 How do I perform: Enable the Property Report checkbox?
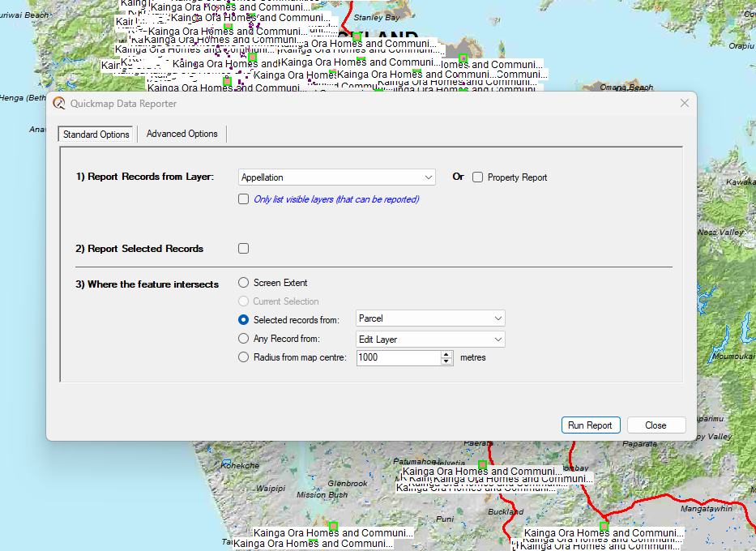[478, 177]
